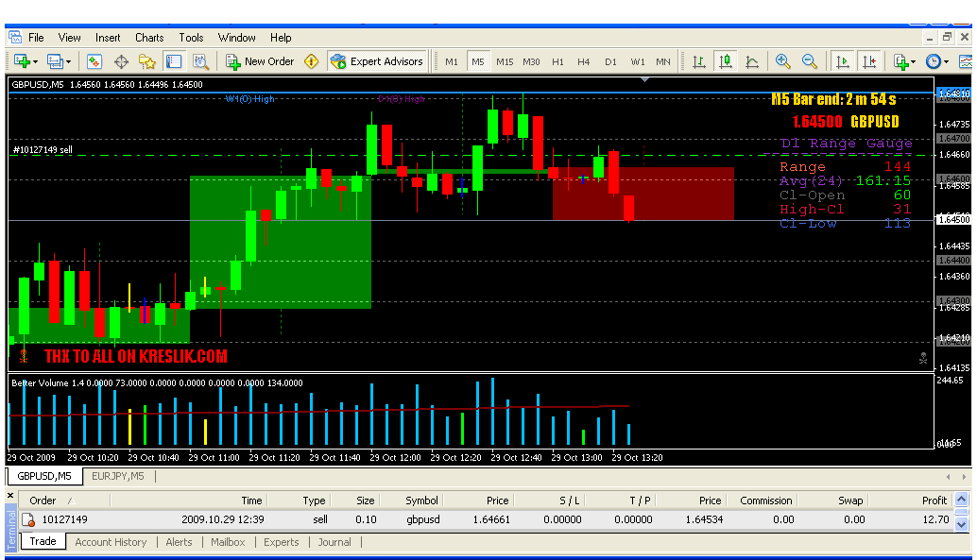Open the Alerts tab
The width and height of the screenshot is (977, 560).
click(x=179, y=542)
